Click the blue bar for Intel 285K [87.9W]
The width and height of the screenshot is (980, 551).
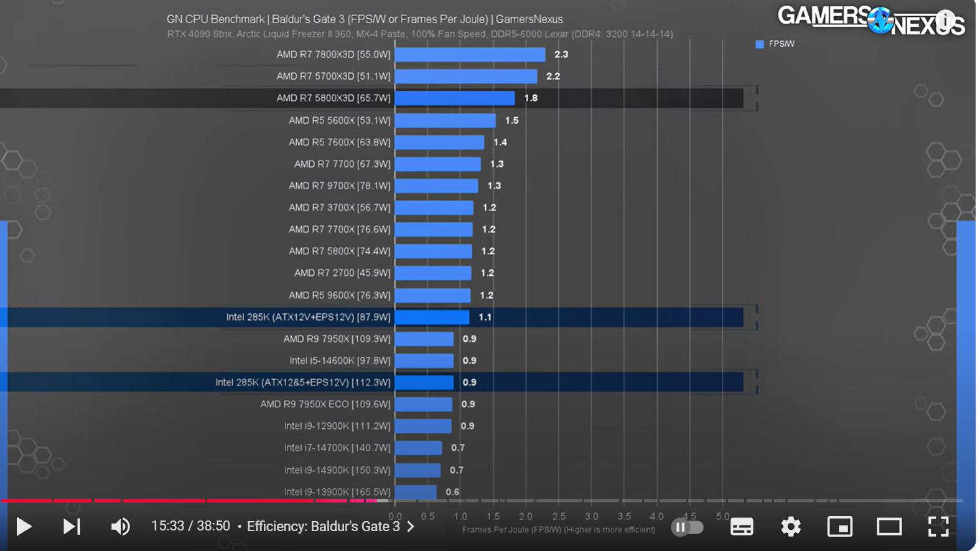pyautogui.click(x=432, y=317)
